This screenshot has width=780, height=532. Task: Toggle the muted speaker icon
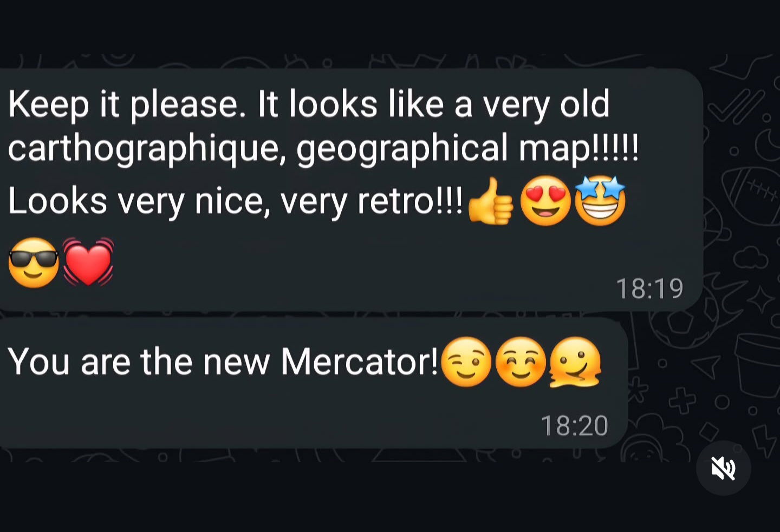(723, 468)
